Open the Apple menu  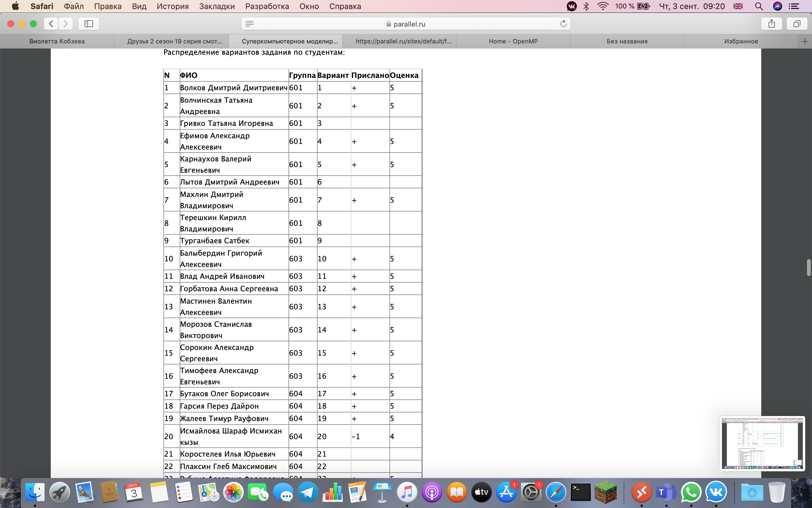coord(16,6)
